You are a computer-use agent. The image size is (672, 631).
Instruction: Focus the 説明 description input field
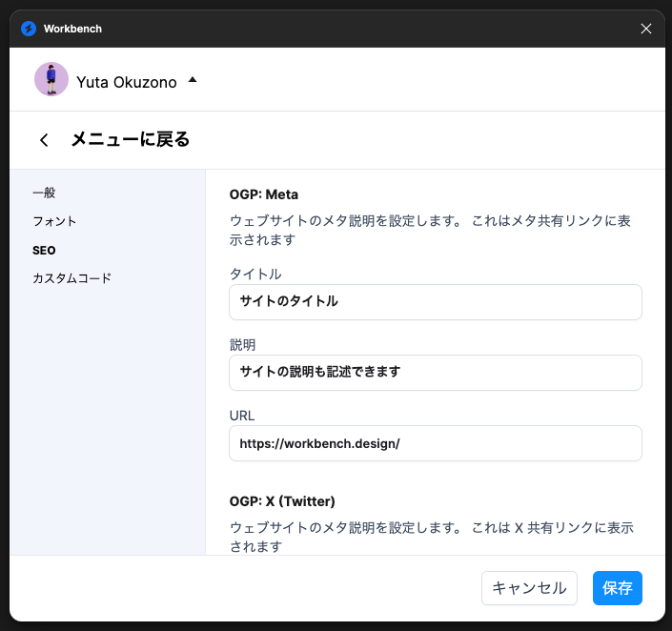click(436, 373)
